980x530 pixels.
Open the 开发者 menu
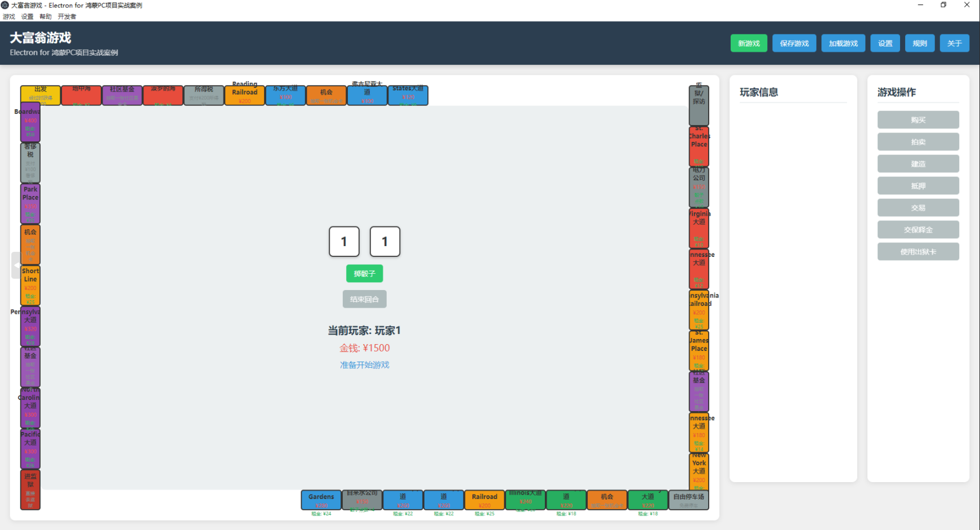pos(67,16)
